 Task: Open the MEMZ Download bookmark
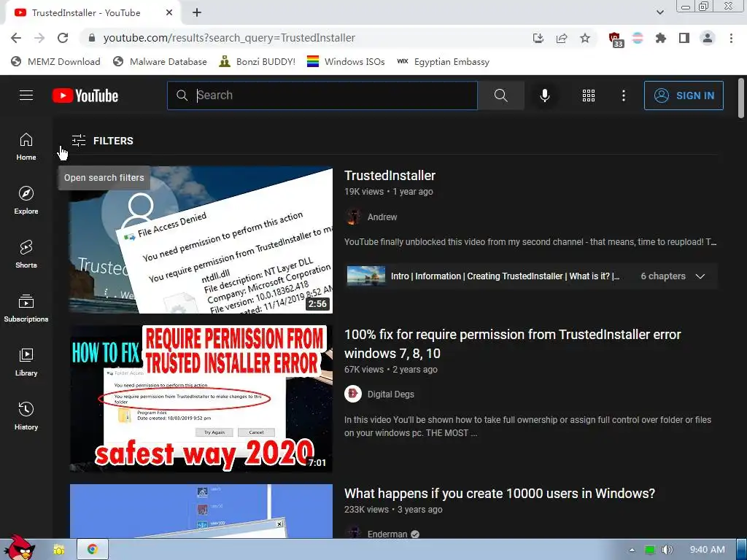click(55, 62)
